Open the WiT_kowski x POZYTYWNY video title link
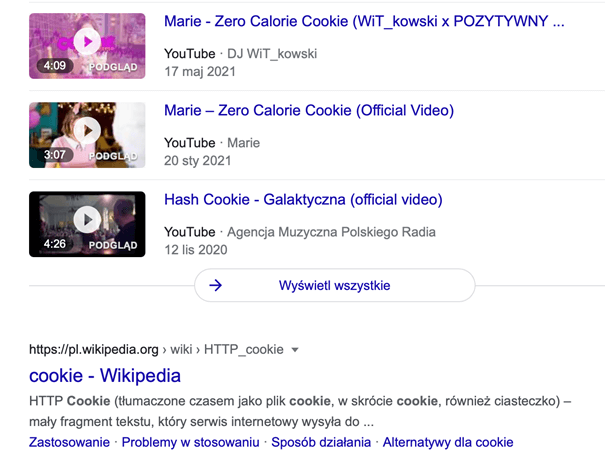The height and width of the screenshot is (472, 605). [364, 21]
